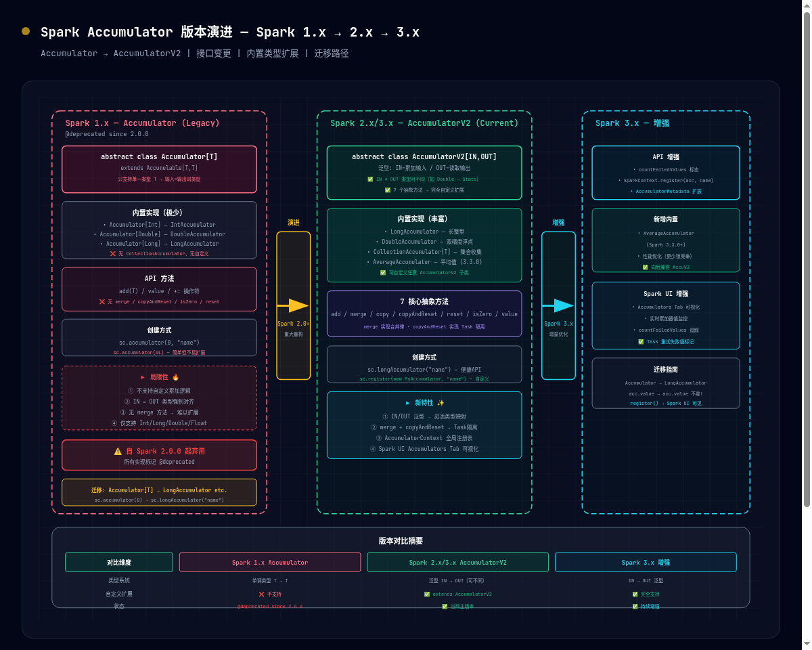Image resolution: width=812 pixels, height=650 pixels.
Task: Click the 泛型 IN → OUT (可不同) table cell
Action: coord(458,580)
